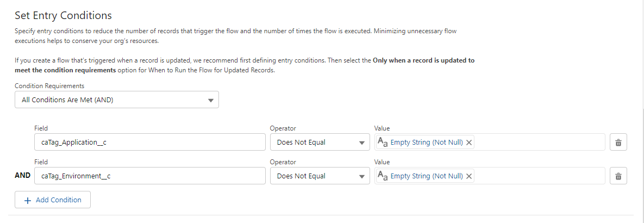The height and width of the screenshot is (223, 644).
Task: Click the caTag_Environment__c Field input
Action: click(150, 176)
